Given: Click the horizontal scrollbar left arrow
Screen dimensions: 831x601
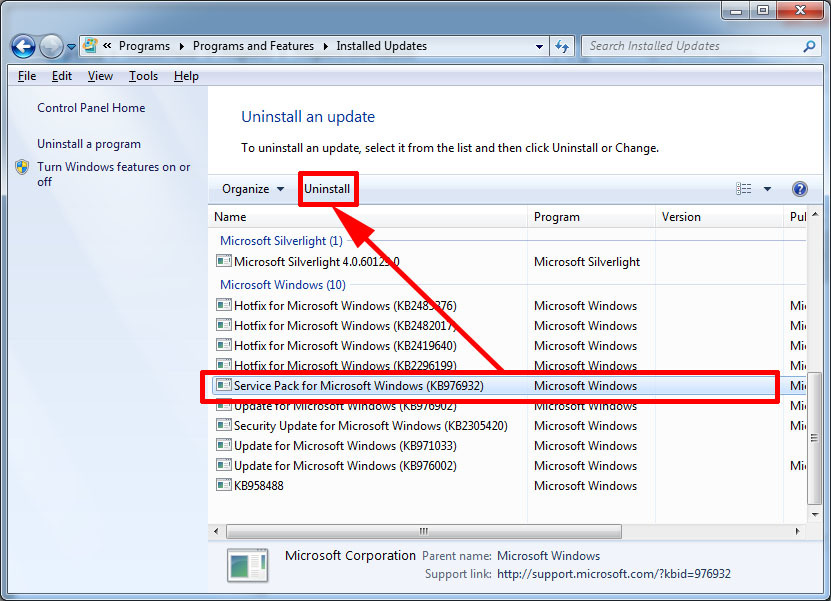Looking at the screenshot, I should [216, 531].
